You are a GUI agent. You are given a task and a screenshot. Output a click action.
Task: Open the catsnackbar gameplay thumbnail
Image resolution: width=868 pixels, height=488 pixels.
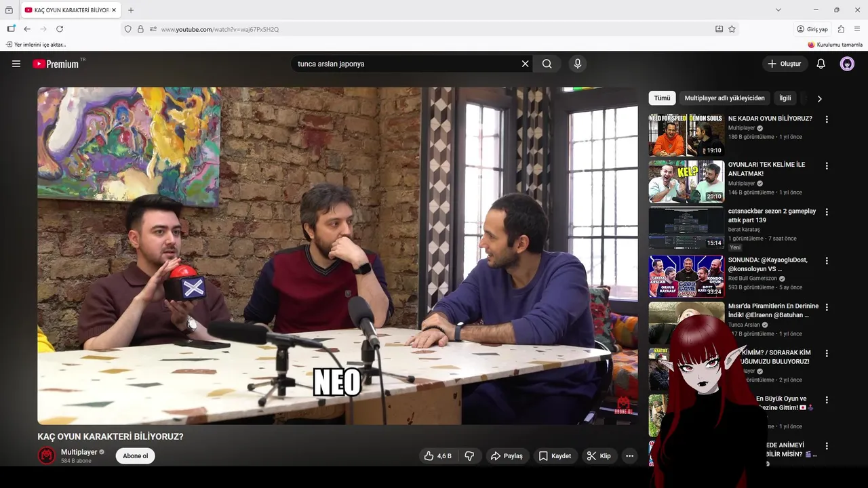tap(686, 228)
